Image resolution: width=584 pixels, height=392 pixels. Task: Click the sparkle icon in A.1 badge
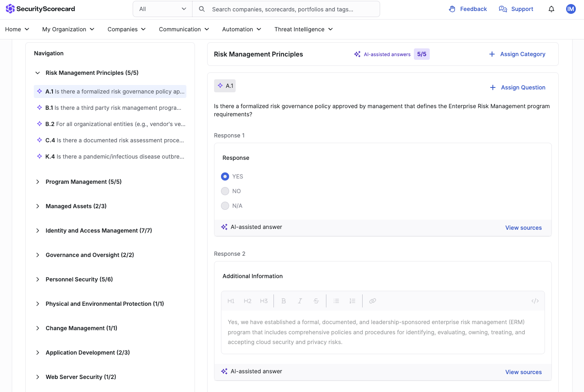[x=220, y=85]
